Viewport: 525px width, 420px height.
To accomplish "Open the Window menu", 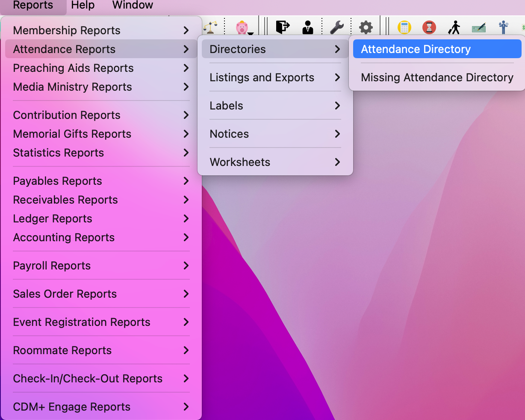I will coord(132,5).
